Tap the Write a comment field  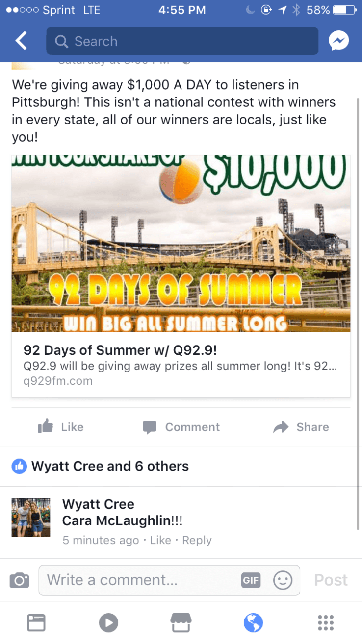169,581
